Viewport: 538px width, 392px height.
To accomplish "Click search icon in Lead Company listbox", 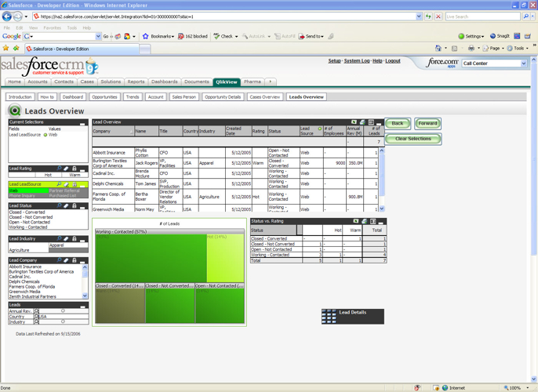I will point(59,260).
